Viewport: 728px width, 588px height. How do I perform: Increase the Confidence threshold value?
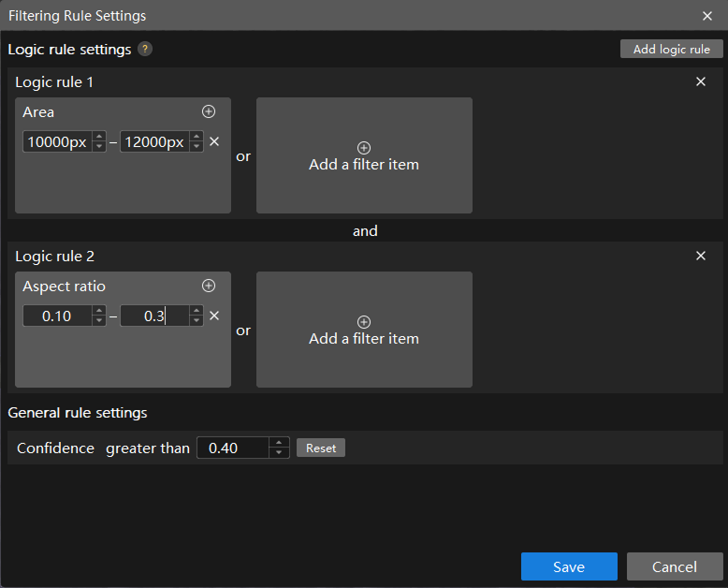279,443
